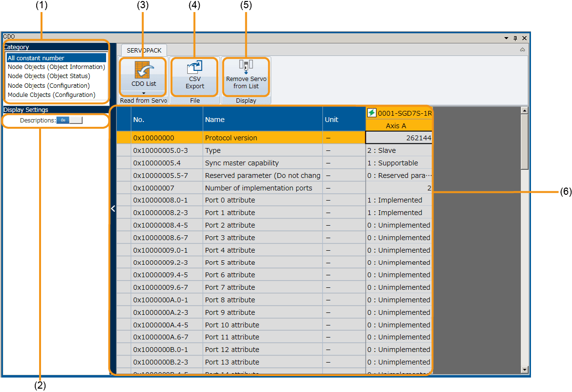Click the CDO List icon
Image resolution: width=572 pixels, height=392 pixels.
click(x=143, y=70)
